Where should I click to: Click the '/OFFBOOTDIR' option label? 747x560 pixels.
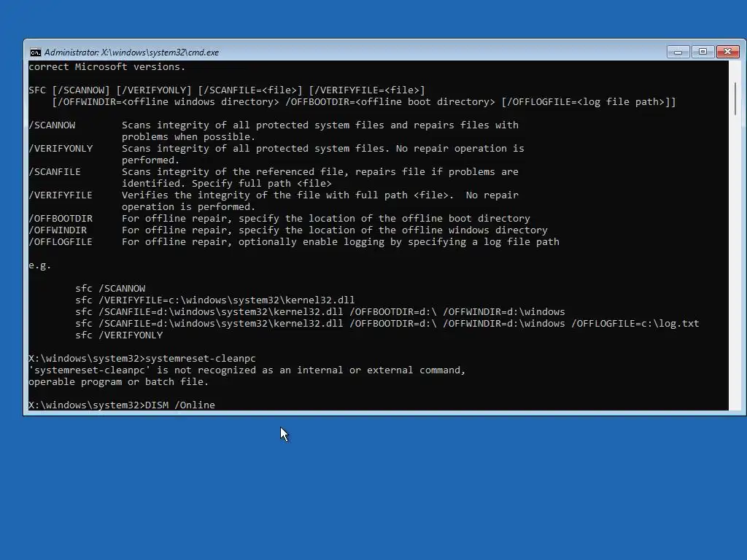[61, 219]
